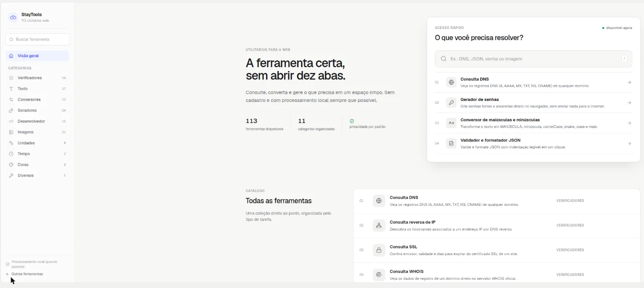
Task: Open the Geradores category
Action: click(x=37, y=111)
